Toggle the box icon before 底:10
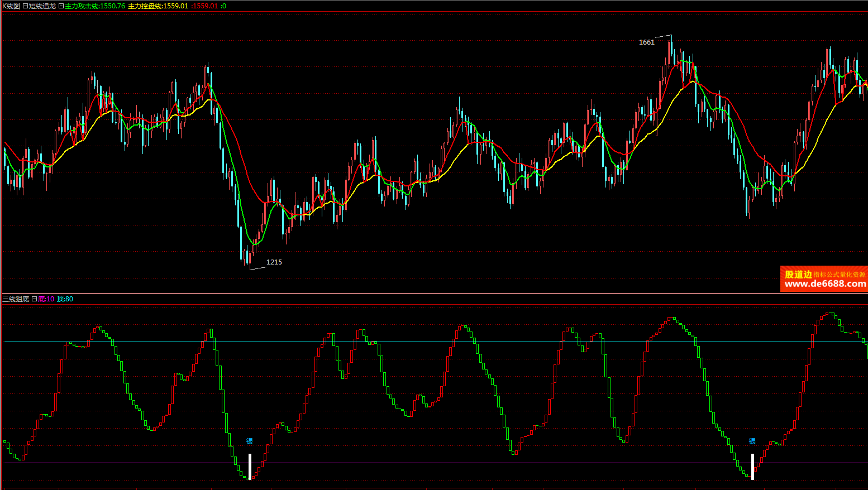Screen dimensions: 868x490 point(34,299)
